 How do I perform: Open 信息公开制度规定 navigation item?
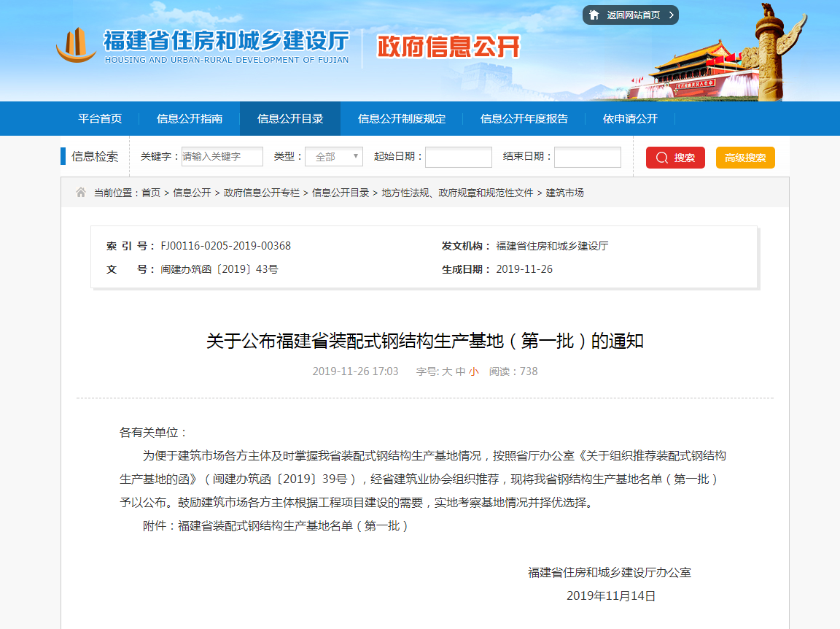click(x=402, y=119)
